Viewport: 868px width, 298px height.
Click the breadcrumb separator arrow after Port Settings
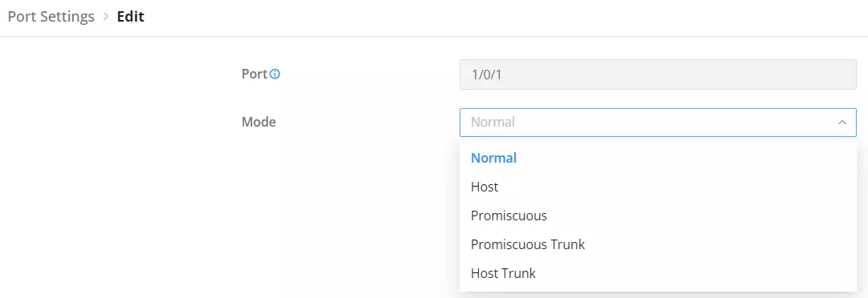click(106, 17)
